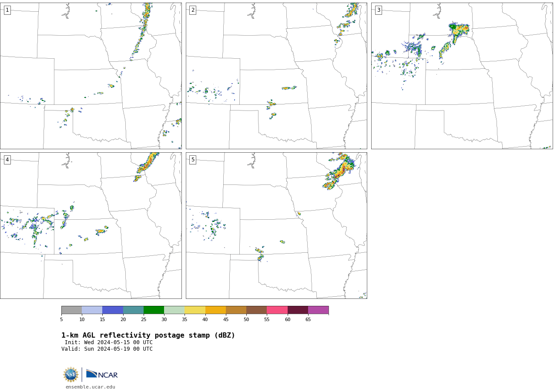Click the orange 40-45 dBZ swatch
557x392 pixels.
tap(215, 310)
